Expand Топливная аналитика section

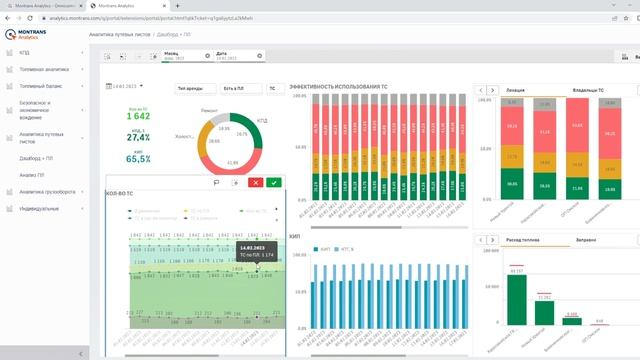(x=82, y=69)
